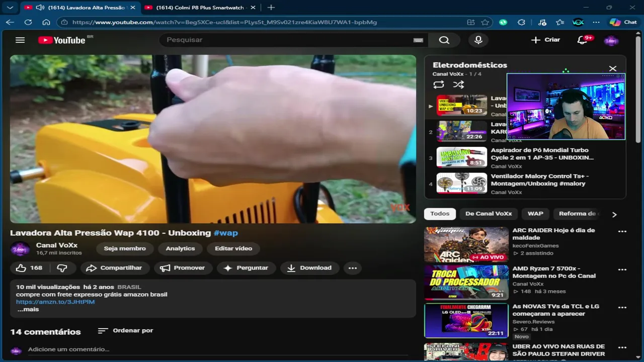Select the Todos filter chip

click(440, 214)
